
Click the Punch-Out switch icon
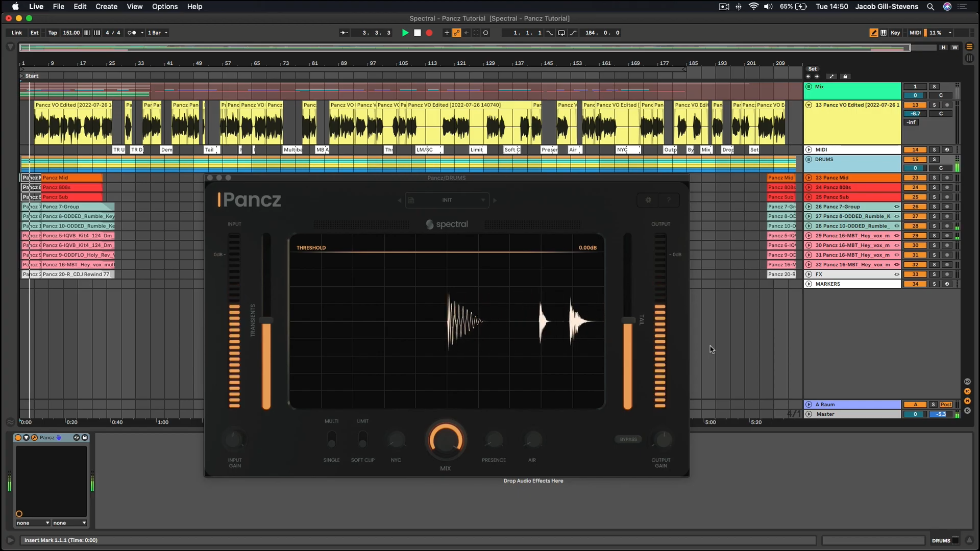tap(573, 33)
